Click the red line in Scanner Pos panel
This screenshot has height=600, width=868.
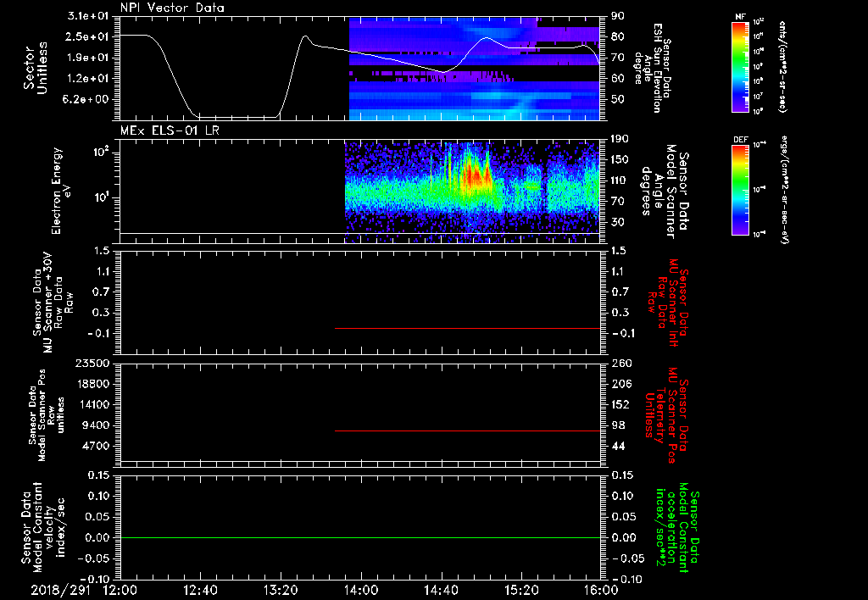click(x=467, y=431)
